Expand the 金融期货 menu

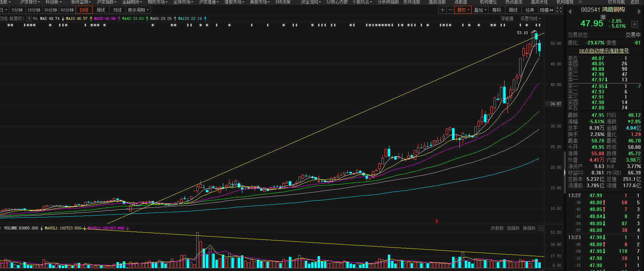(133, 2)
